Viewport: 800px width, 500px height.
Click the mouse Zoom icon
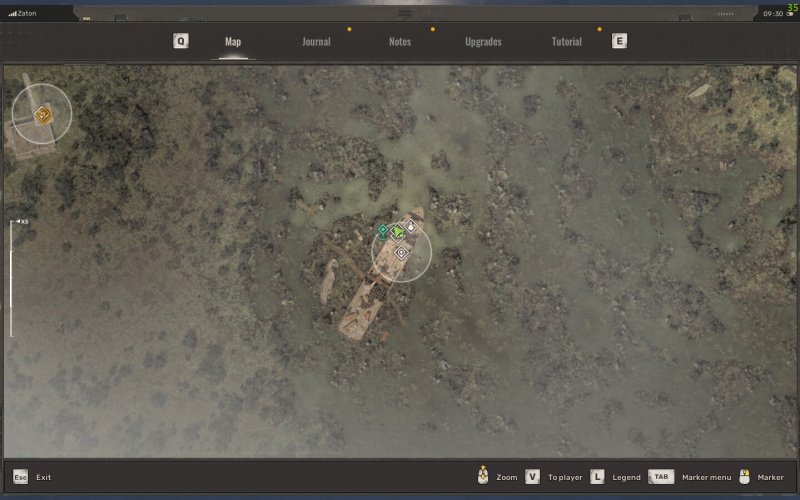point(483,477)
